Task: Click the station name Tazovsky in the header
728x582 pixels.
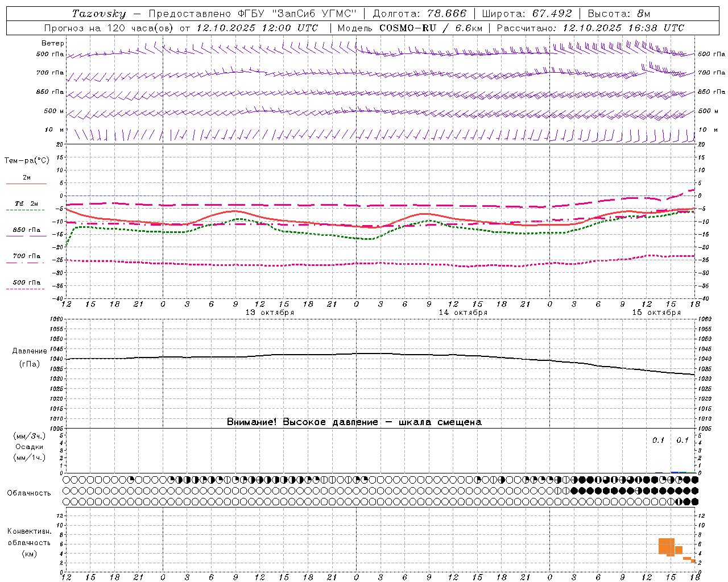Action: tap(99, 14)
